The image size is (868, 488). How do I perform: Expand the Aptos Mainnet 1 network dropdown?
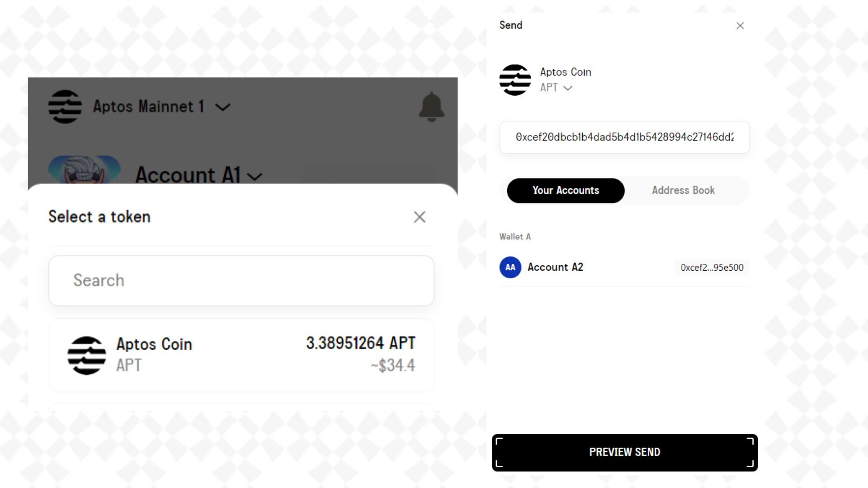coord(222,108)
